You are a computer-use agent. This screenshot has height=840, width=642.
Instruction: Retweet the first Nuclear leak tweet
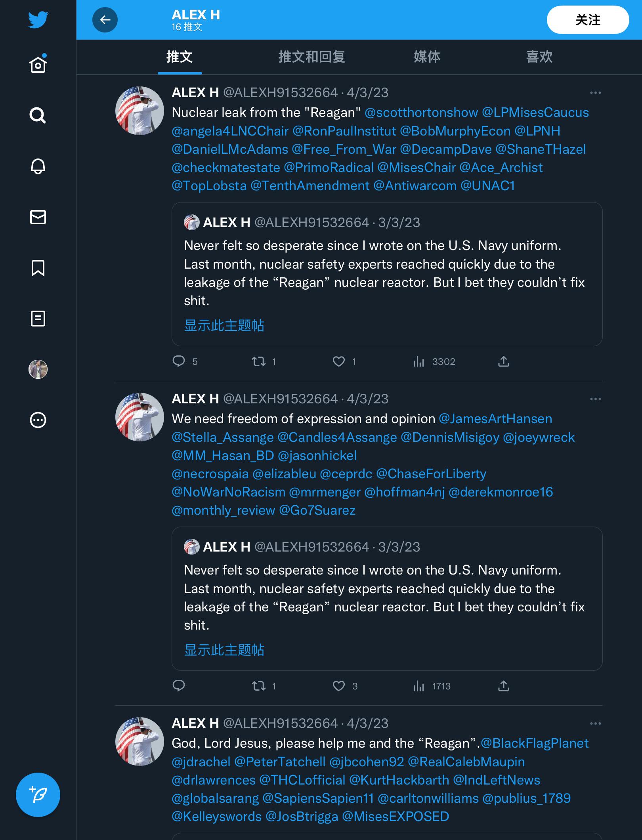click(259, 361)
